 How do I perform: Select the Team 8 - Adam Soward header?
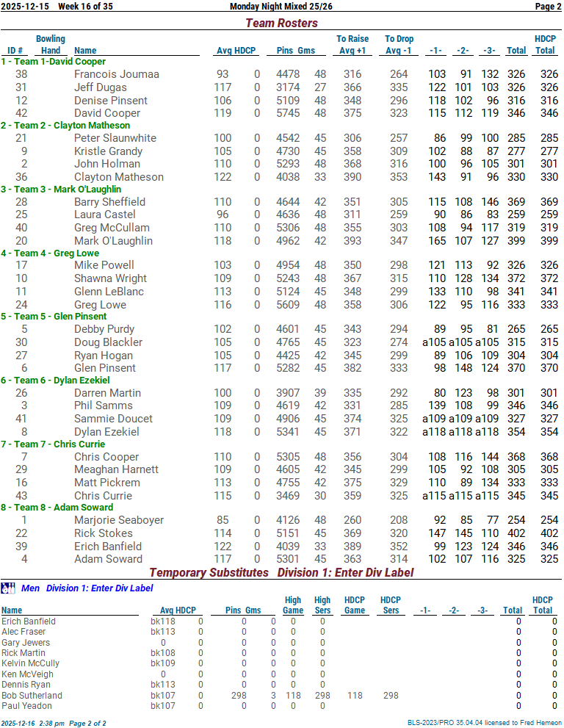[57, 507]
